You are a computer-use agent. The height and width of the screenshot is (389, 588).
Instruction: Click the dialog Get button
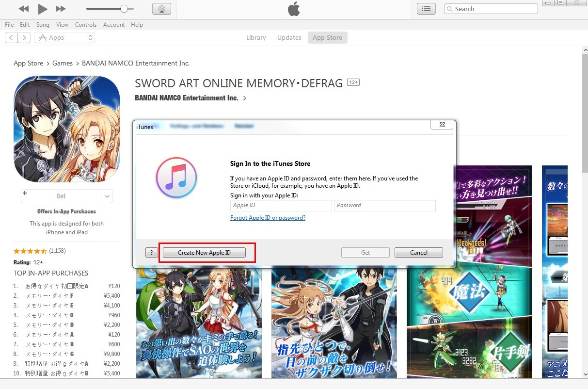coord(366,252)
